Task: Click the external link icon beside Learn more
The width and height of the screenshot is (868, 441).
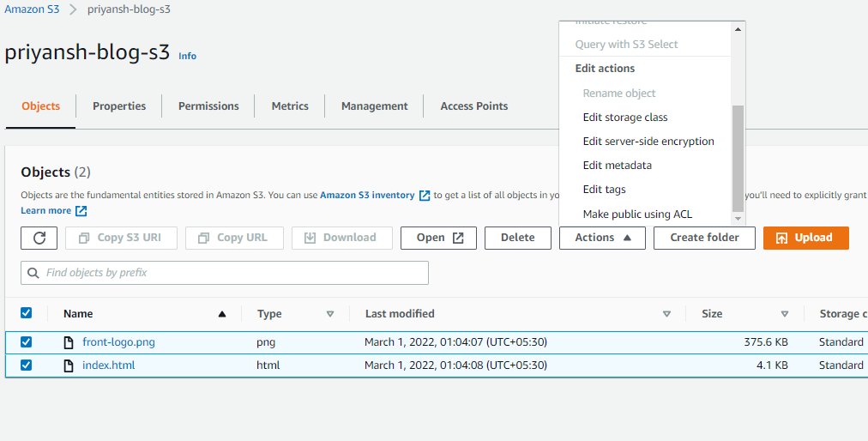Action: 81,211
